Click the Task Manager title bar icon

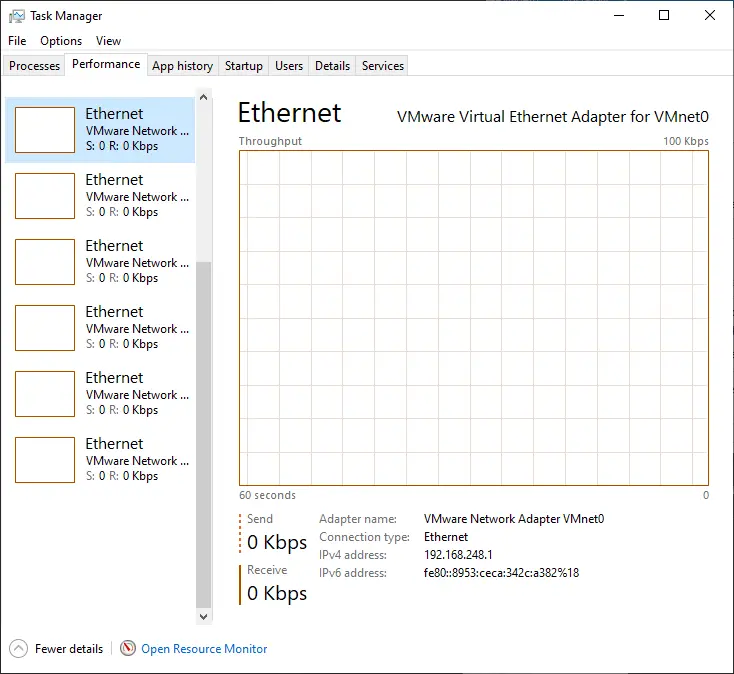[16, 16]
